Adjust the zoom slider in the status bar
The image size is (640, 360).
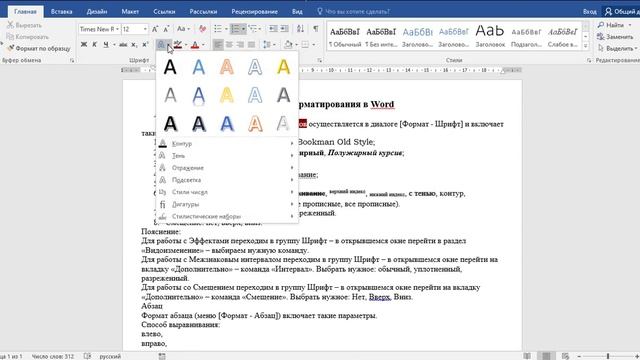[x=608, y=356]
